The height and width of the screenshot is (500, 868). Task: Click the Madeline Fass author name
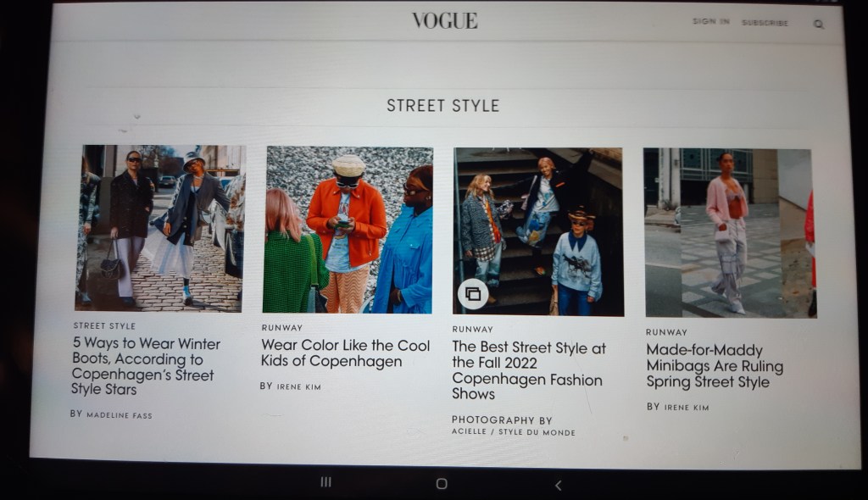119,415
